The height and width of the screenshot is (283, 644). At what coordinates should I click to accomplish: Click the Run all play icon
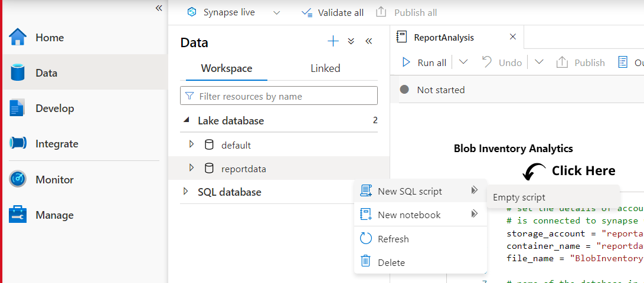[x=406, y=62]
